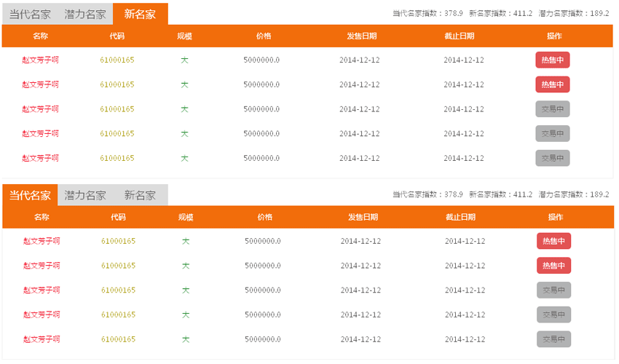Screen dimensions: 619x364
Task: Click 价格 column header in upper table
Action: click(x=264, y=36)
